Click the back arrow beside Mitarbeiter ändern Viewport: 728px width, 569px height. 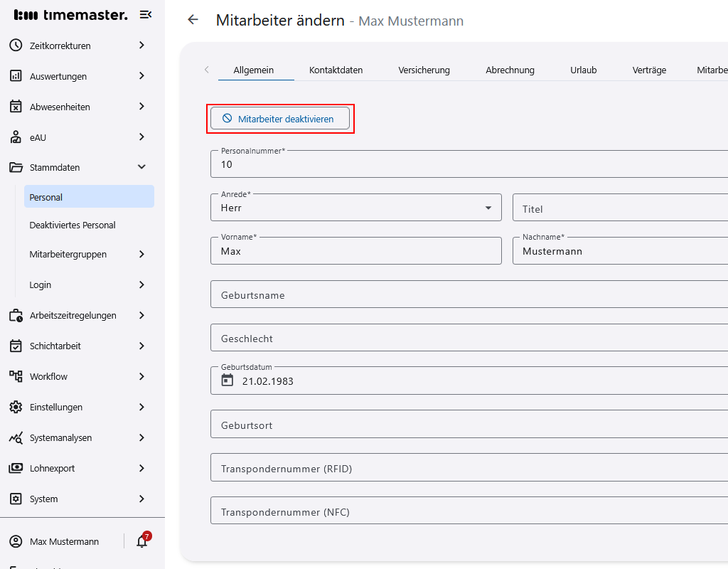(x=193, y=20)
